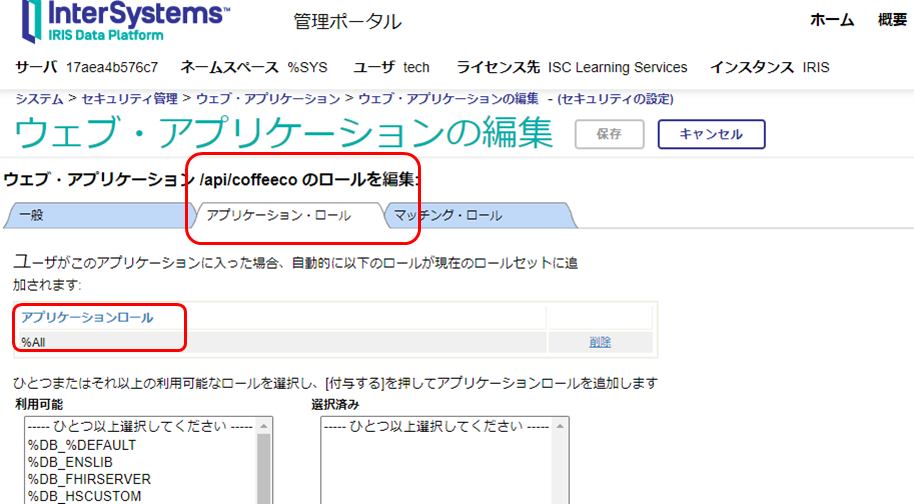Click the システム breadcrumb link
The height and width of the screenshot is (504, 914).
pos(38,99)
